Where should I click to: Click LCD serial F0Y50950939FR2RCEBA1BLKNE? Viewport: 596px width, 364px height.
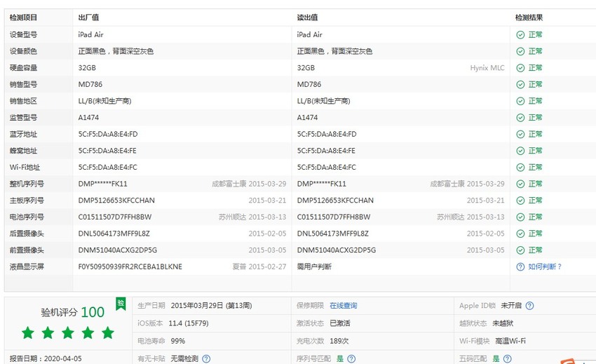tap(130, 267)
